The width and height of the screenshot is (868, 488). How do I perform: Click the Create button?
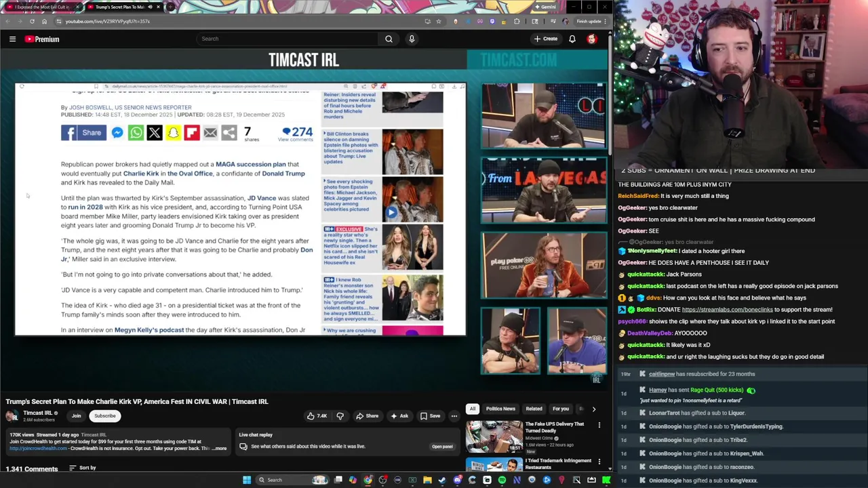(x=545, y=39)
